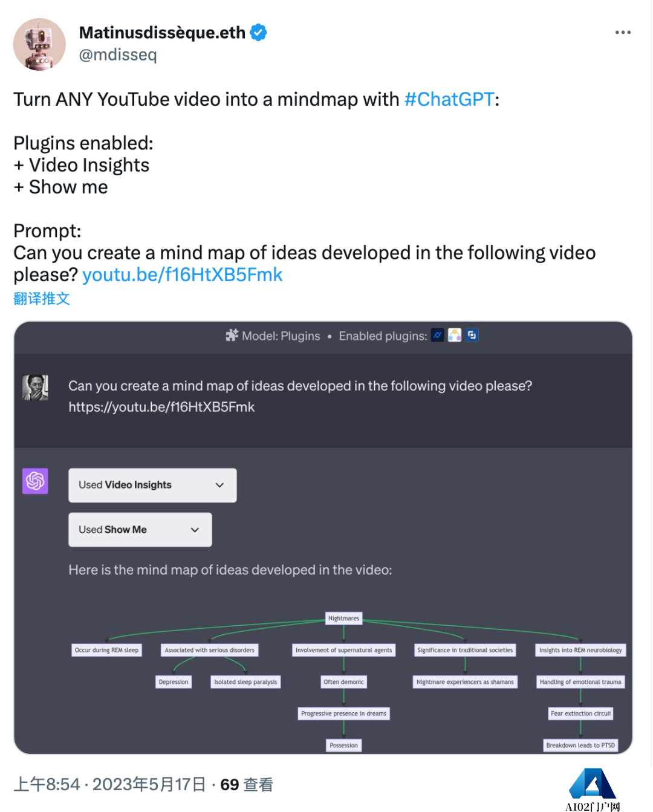Click the user's photo avatar in chat

click(x=35, y=388)
